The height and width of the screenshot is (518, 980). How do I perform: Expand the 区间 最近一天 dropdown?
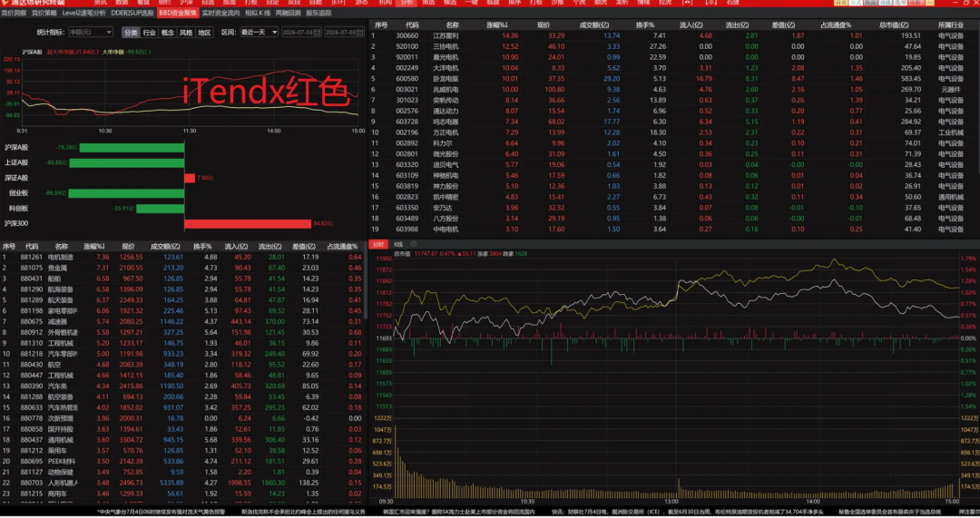tap(259, 32)
